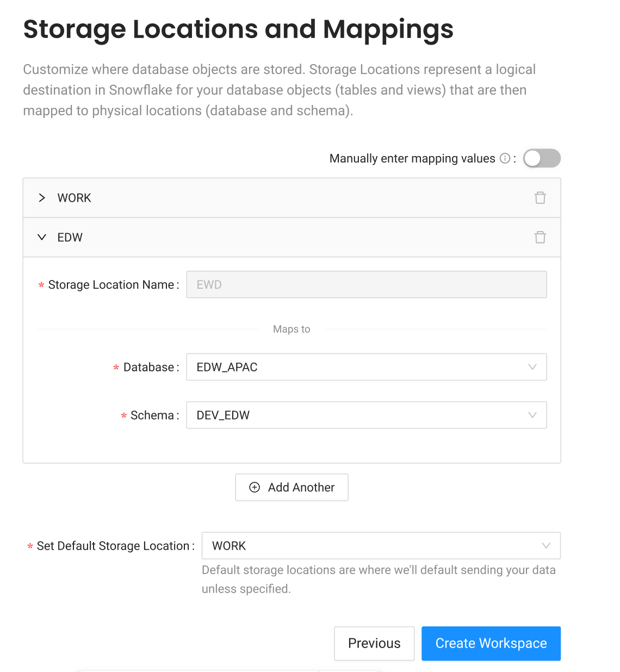
Task: Click the Storage Location Name field
Action: [367, 284]
